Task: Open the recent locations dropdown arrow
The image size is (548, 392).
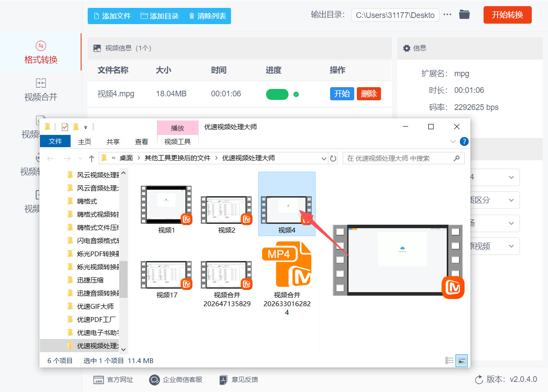Action: click(80, 158)
